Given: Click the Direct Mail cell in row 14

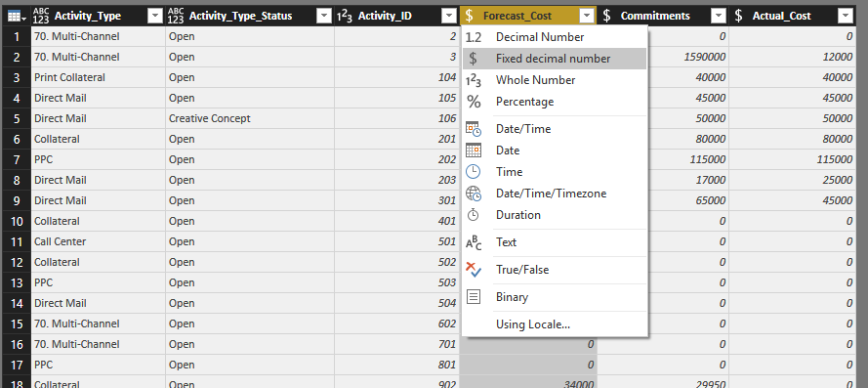Looking at the screenshot, I should click(x=98, y=303).
